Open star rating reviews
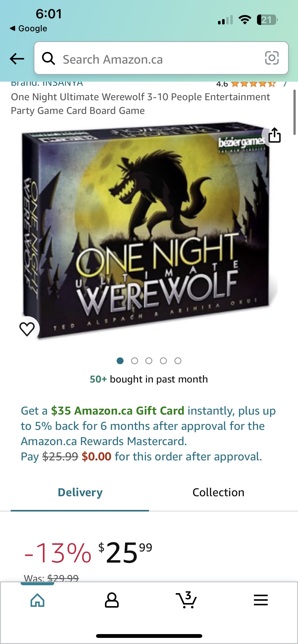The width and height of the screenshot is (298, 644). [253, 84]
